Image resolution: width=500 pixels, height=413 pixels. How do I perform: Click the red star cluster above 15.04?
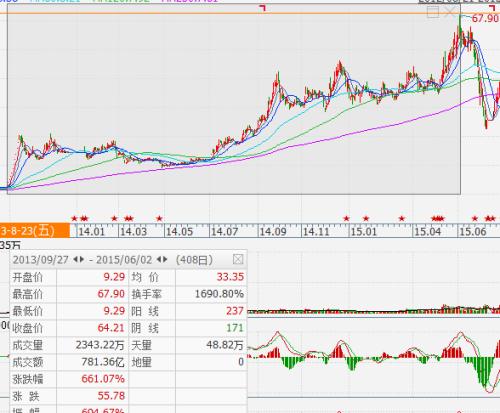(438, 219)
